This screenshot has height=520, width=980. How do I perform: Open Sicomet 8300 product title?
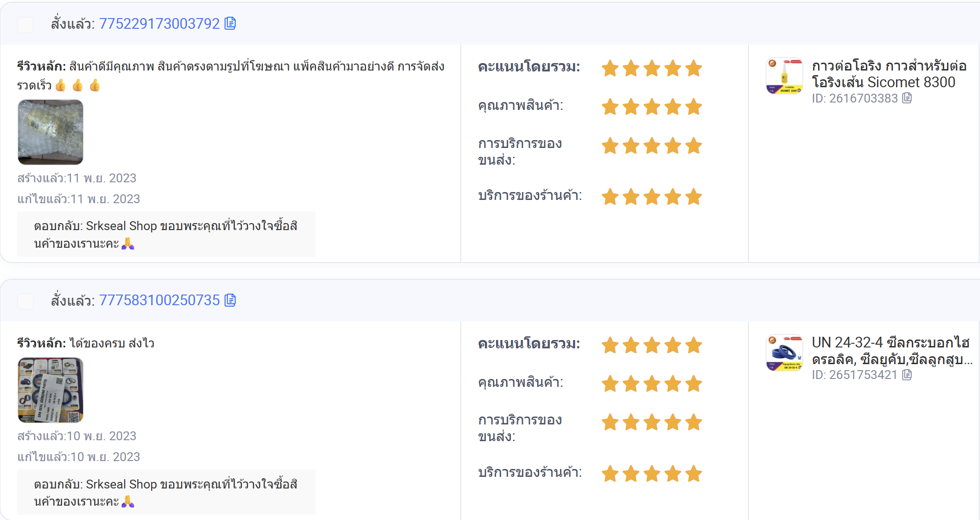(x=889, y=74)
